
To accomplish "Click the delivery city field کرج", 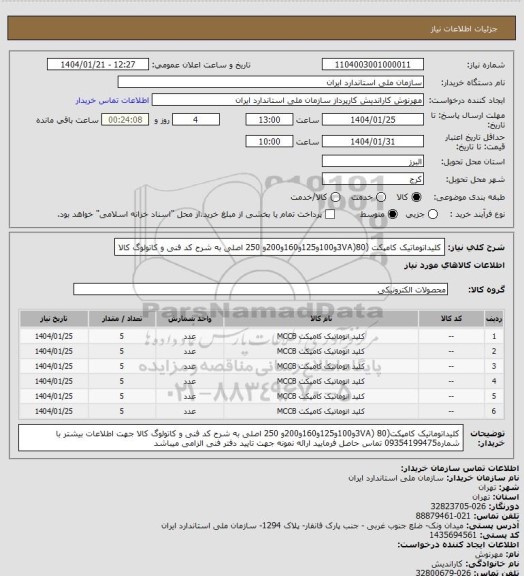I will 373,179.
